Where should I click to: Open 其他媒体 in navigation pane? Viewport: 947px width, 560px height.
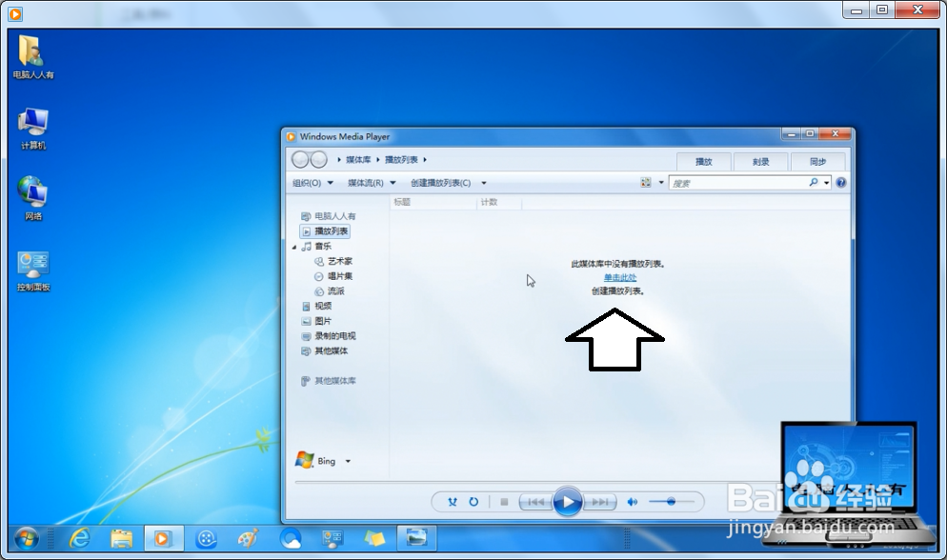pos(325,351)
